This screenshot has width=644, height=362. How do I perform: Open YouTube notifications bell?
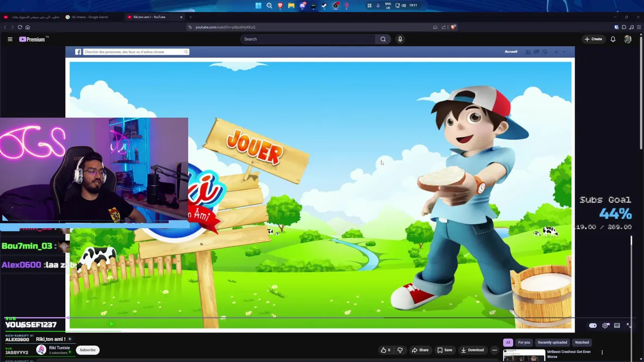coord(613,39)
